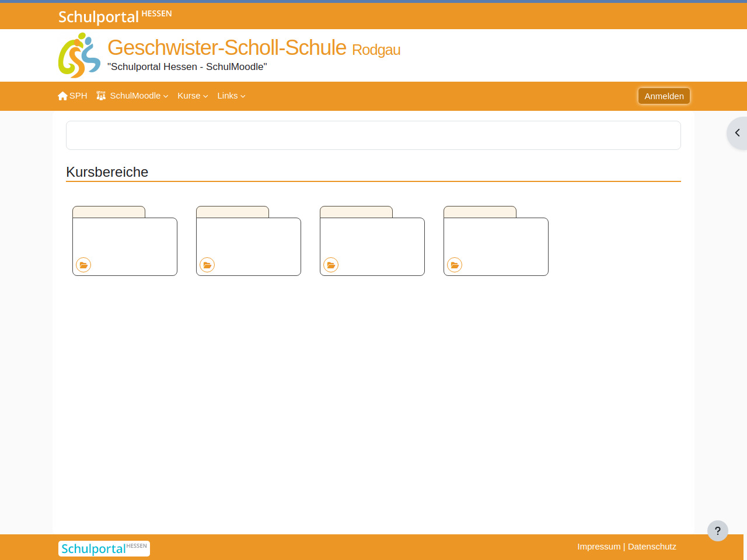Open the fourth course category's folder icon
The width and height of the screenshot is (747, 560).
point(455,265)
